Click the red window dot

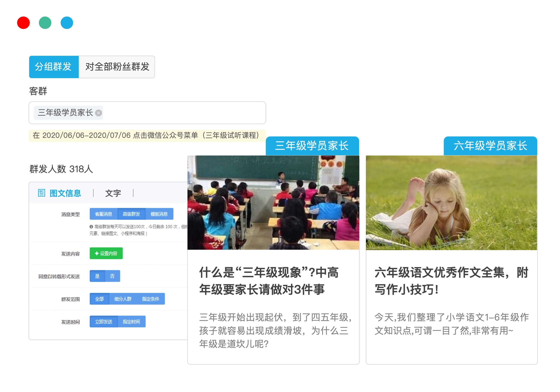pyautogui.click(x=23, y=23)
